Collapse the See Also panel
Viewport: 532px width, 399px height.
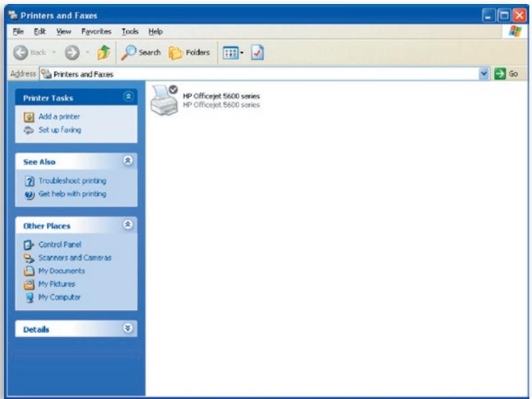128,161
